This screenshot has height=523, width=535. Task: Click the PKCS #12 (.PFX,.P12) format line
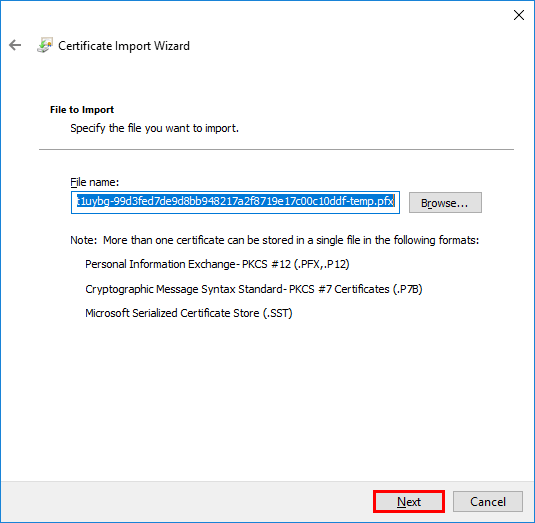click(217, 264)
